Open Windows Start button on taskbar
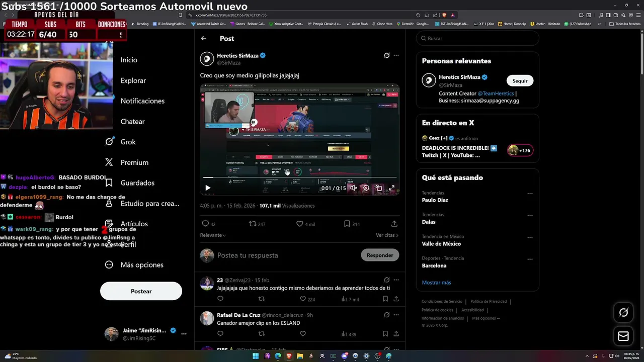 tap(256, 356)
